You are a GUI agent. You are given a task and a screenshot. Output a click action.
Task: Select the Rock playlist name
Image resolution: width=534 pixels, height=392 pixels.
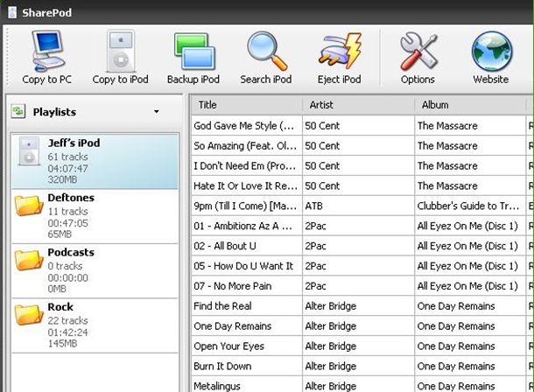coord(60,307)
